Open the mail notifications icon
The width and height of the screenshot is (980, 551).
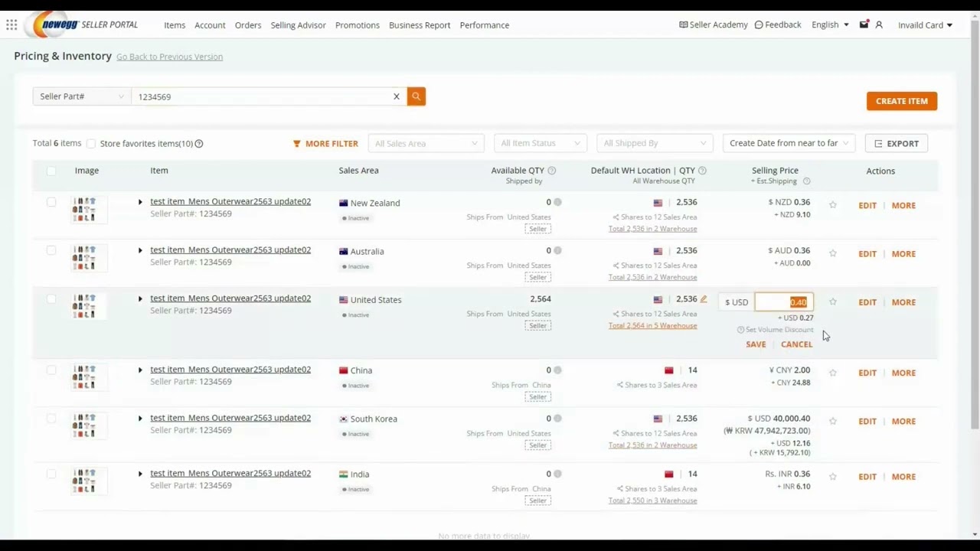(x=864, y=24)
